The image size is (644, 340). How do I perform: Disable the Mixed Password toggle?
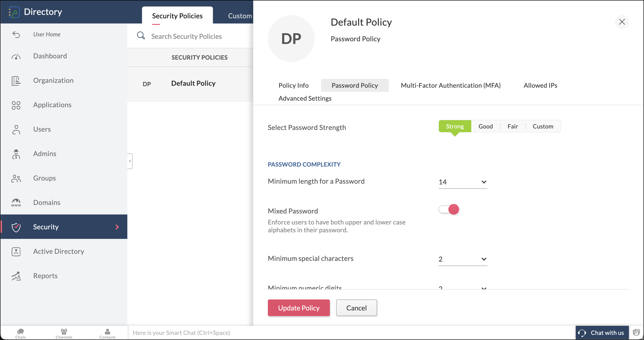coord(449,209)
